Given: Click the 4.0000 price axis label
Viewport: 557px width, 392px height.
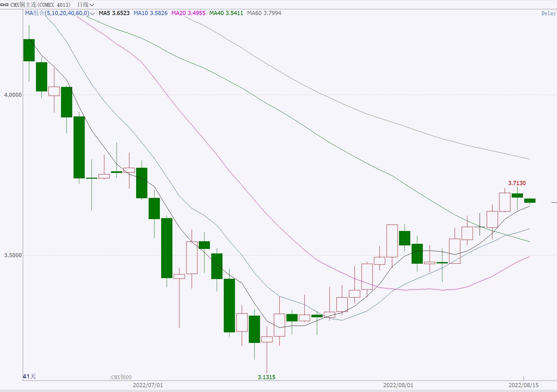Looking at the screenshot, I should click(13, 95).
